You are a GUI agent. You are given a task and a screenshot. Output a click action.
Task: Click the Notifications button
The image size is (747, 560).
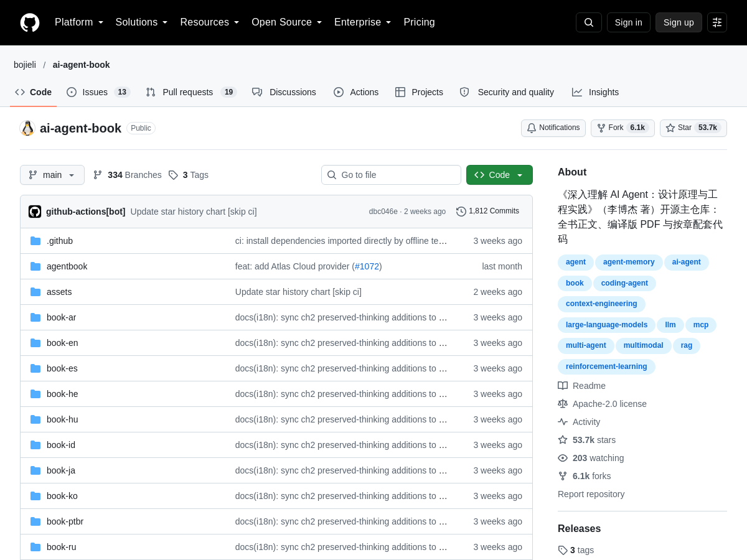553,128
